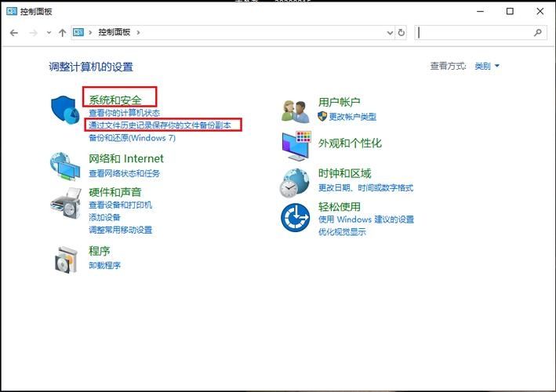Minimize the 控制面板 window
The image size is (556, 392).
(x=480, y=11)
